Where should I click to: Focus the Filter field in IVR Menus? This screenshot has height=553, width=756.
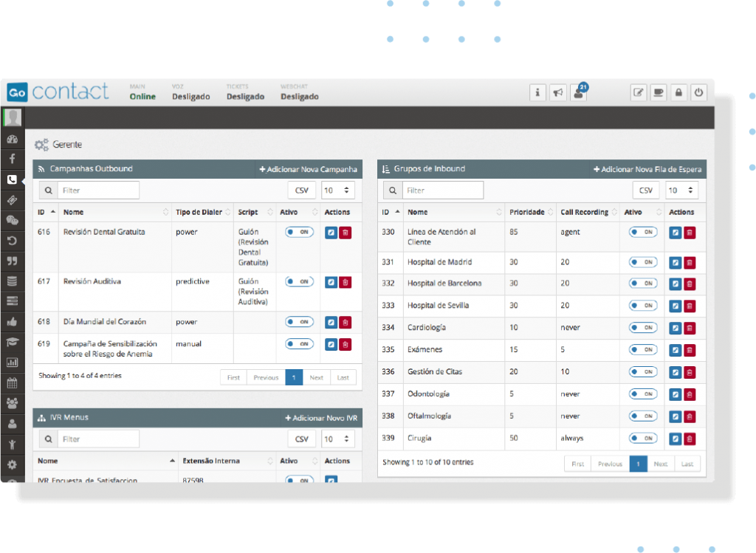98,439
